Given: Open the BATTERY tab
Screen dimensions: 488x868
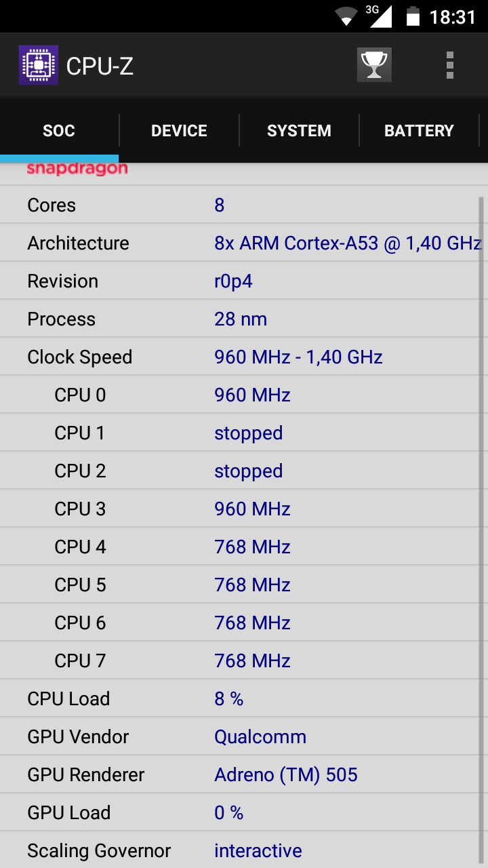Looking at the screenshot, I should pyautogui.click(x=419, y=131).
